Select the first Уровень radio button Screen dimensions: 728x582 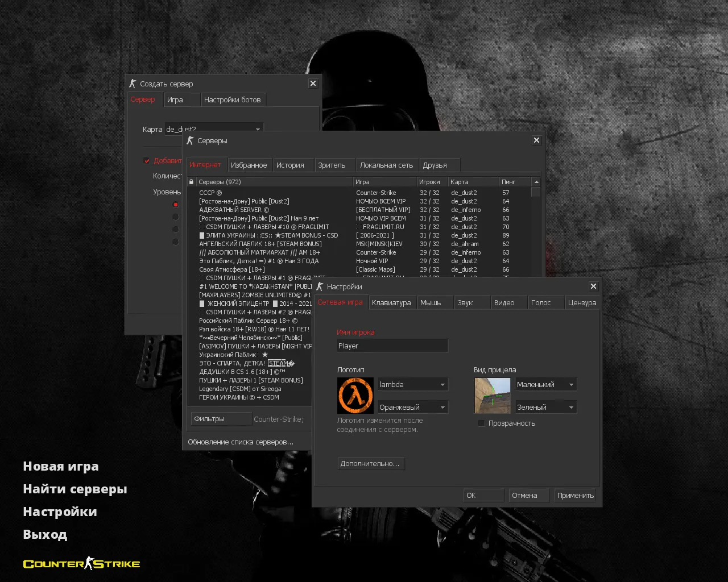176,204
